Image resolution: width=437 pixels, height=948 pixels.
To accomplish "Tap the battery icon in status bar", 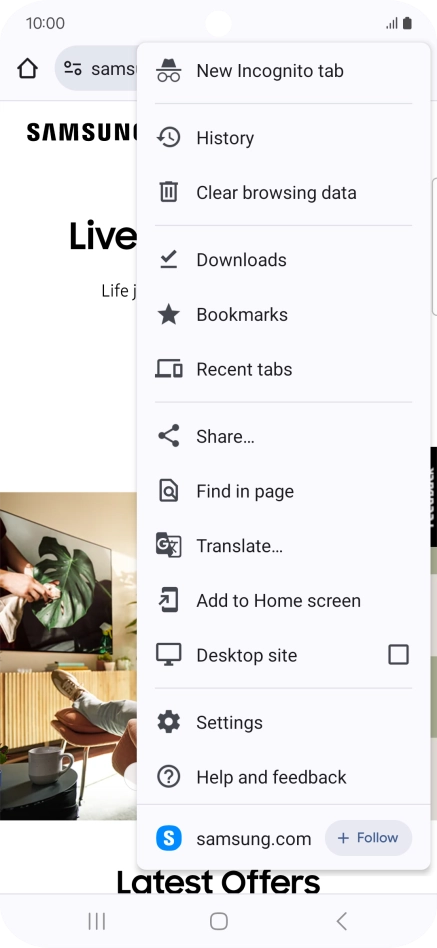I will pyautogui.click(x=407, y=24).
